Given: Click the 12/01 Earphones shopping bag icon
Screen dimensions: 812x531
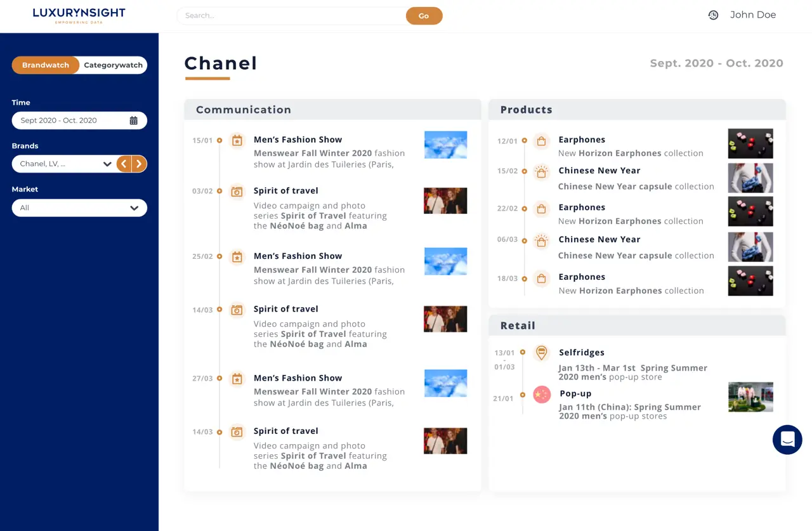Looking at the screenshot, I should pyautogui.click(x=541, y=141).
